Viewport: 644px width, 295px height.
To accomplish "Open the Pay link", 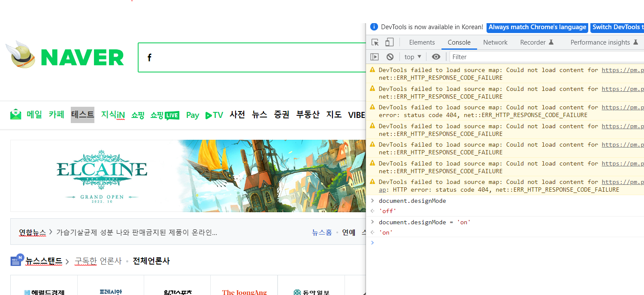I will (x=193, y=115).
